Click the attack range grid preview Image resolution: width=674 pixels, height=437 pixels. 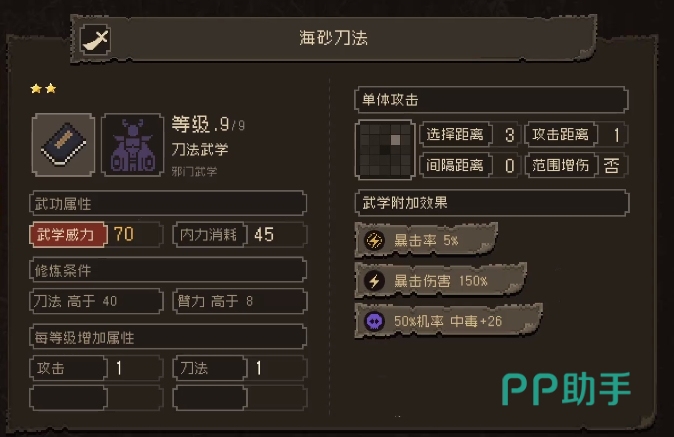pos(385,150)
